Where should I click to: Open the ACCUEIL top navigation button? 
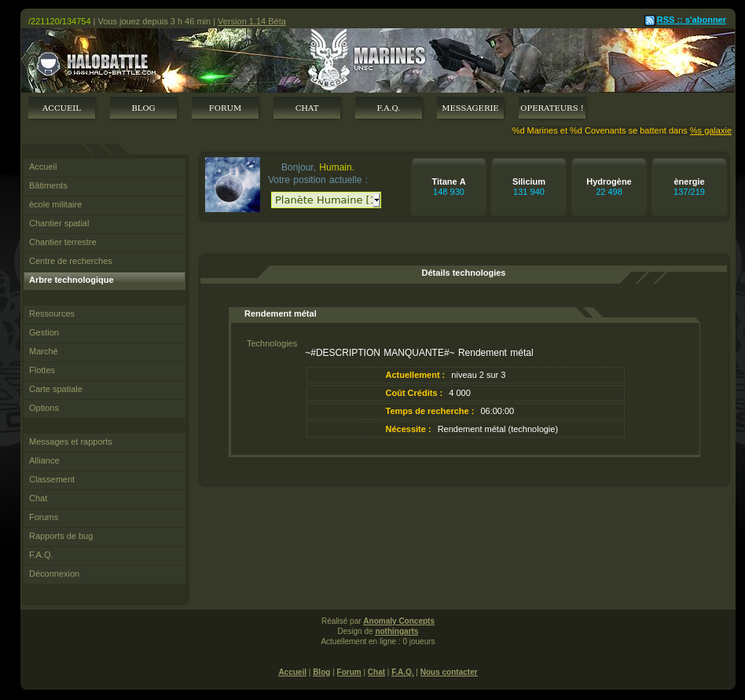(x=62, y=108)
